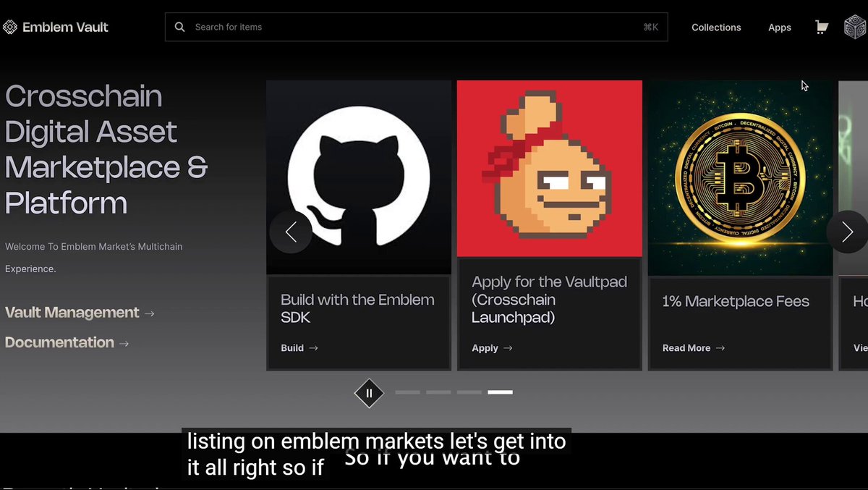Image resolution: width=868 pixels, height=490 pixels.
Task: Click Read More on Marketplace Fees card
Action: (694, 348)
